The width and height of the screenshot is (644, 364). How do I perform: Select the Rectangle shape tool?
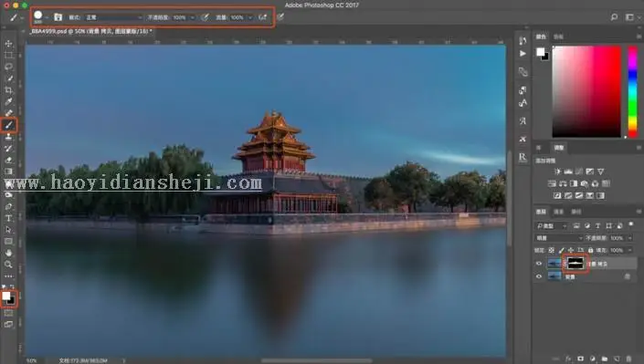8,242
